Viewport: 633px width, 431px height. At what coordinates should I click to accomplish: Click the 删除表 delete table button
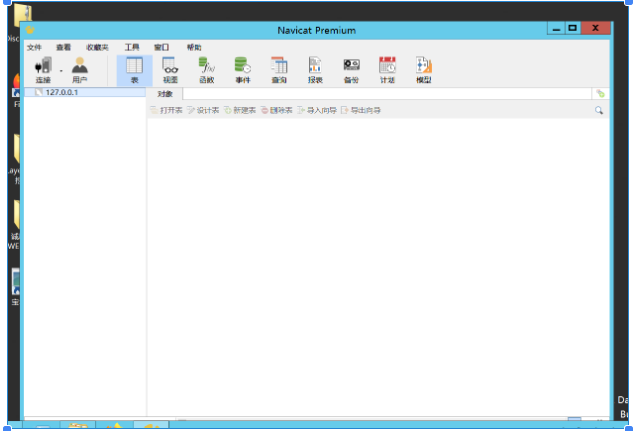(277, 110)
